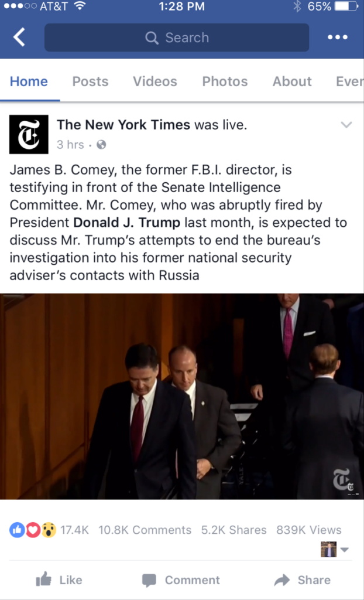Tap the magnifying glass search icon
This screenshot has width=364, height=600.
[x=152, y=38]
